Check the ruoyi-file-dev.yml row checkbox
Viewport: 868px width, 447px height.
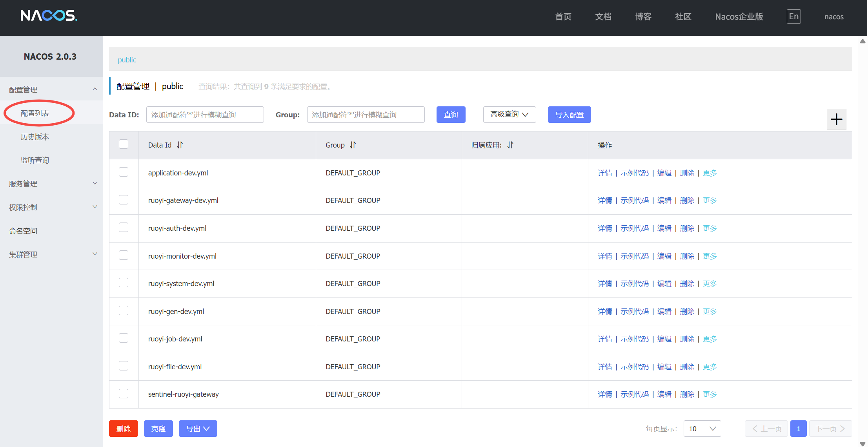coord(124,366)
